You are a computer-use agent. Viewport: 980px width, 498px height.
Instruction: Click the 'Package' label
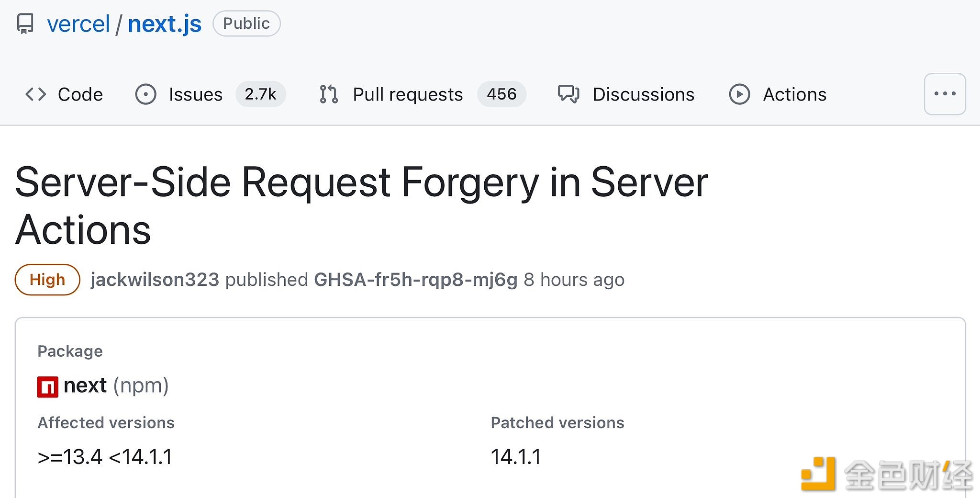pyautogui.click(x=70, y=351)
